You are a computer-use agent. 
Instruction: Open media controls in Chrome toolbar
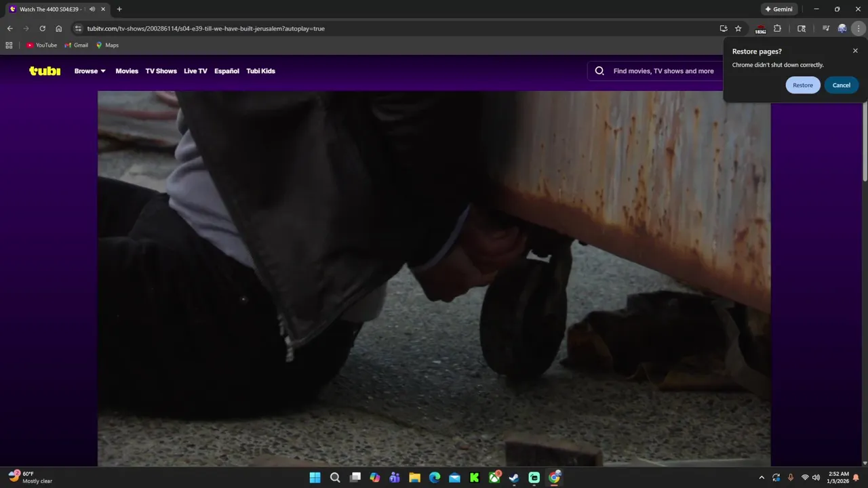pyautogui.click(x=825, y=28)
